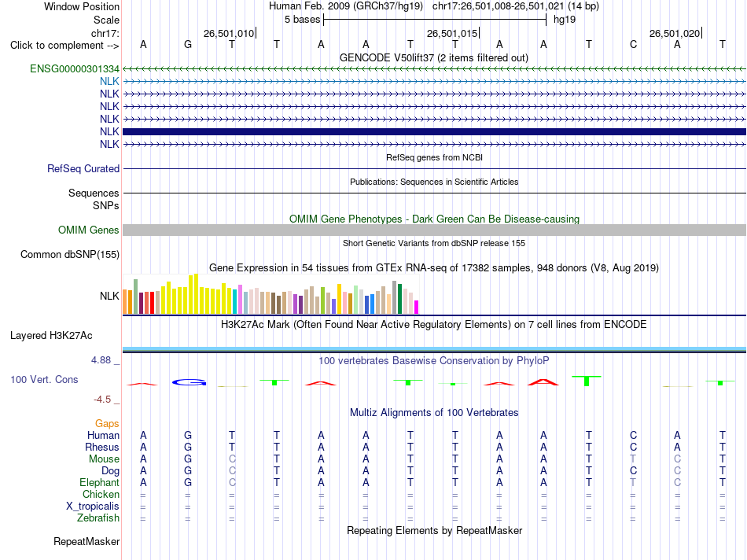This screenshot has height=560, width=747.
Task: Click the solid dark blue NLK exon bar
Action: [434, 131]
